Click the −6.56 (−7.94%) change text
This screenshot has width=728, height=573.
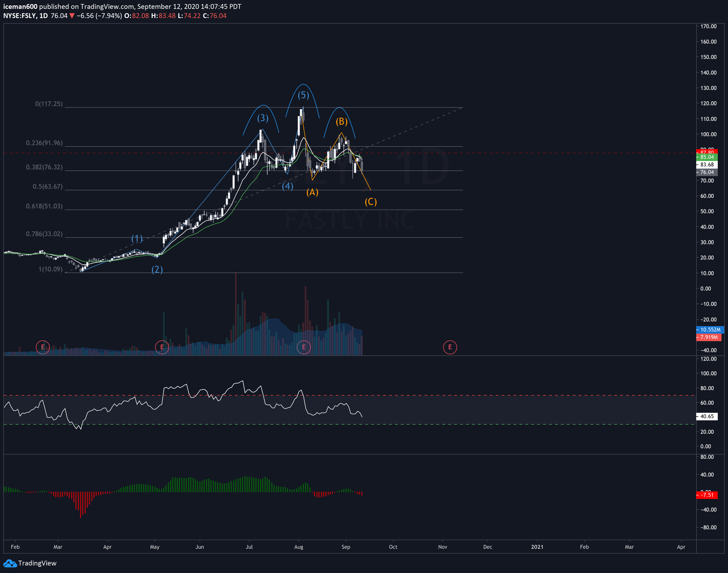pyautogui.click(x=99, y=16)
